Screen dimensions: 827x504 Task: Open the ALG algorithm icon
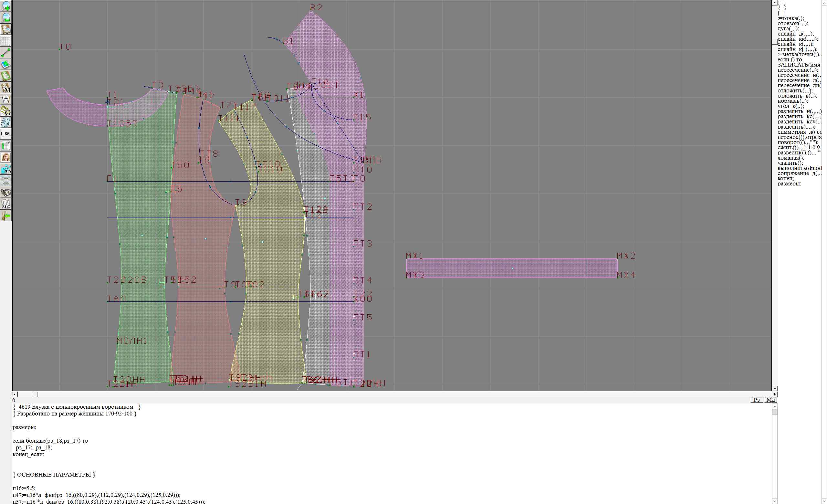pyautogui.click(x=6, y=204)
